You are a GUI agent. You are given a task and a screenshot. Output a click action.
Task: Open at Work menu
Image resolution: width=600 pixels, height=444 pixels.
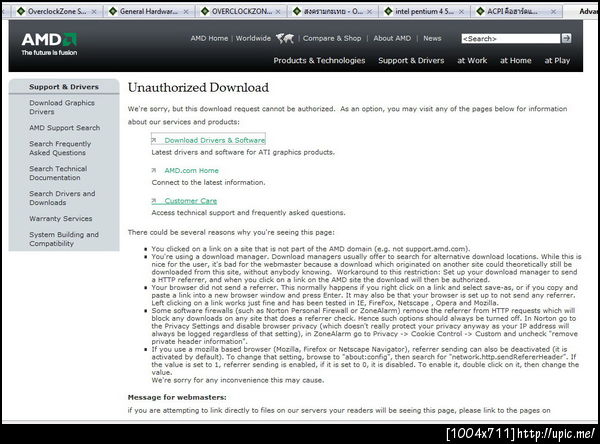472,60
